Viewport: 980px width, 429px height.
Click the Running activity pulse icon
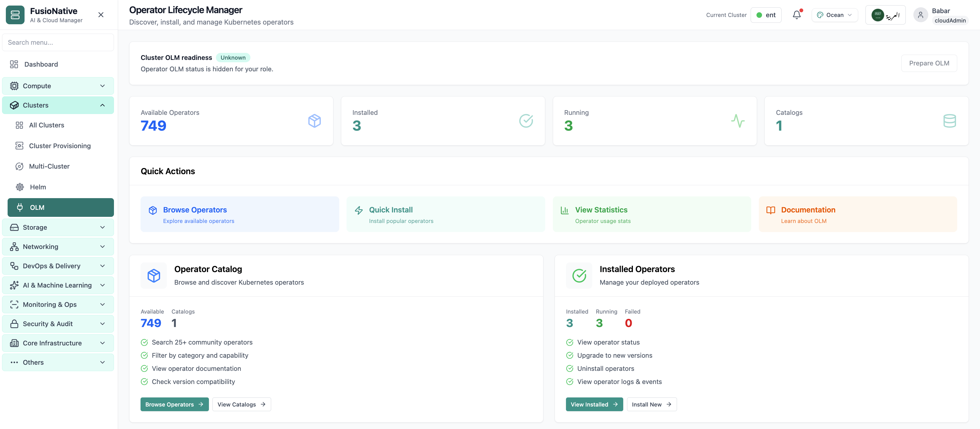738,121
